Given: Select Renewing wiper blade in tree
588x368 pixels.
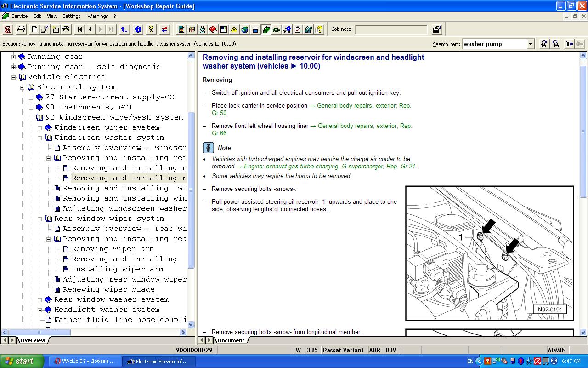Looking at the screenshot, I should click(x=108, y=290).
